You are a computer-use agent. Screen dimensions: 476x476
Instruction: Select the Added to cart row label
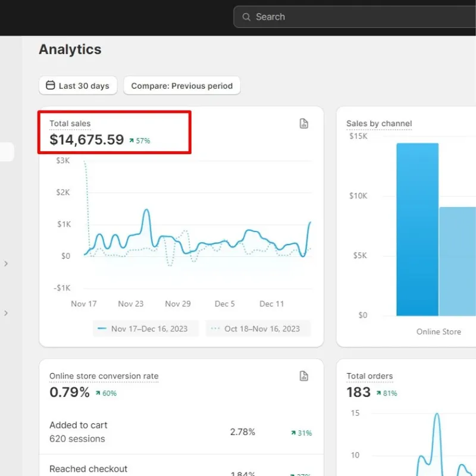79,425
